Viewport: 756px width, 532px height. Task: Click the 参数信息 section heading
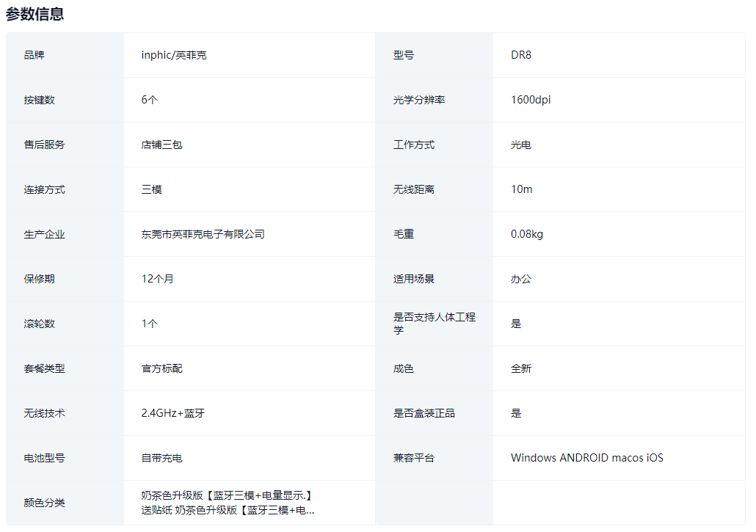click(x=34, y=14)
